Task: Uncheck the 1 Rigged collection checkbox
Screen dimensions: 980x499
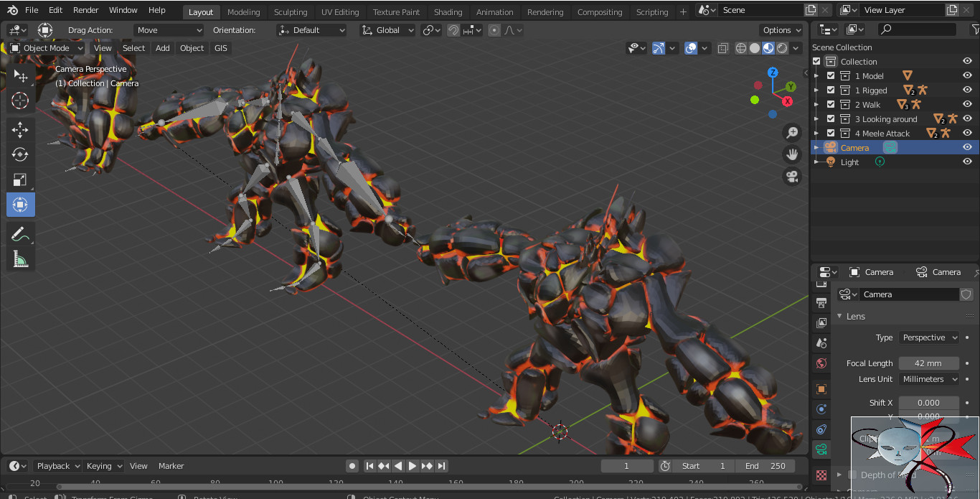Action: pyautogui.click(x=831, y=90)
